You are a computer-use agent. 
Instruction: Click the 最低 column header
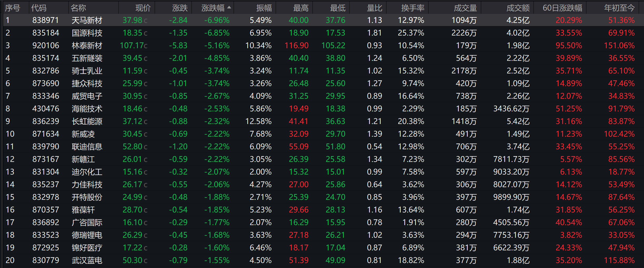[x=338, y=8]
